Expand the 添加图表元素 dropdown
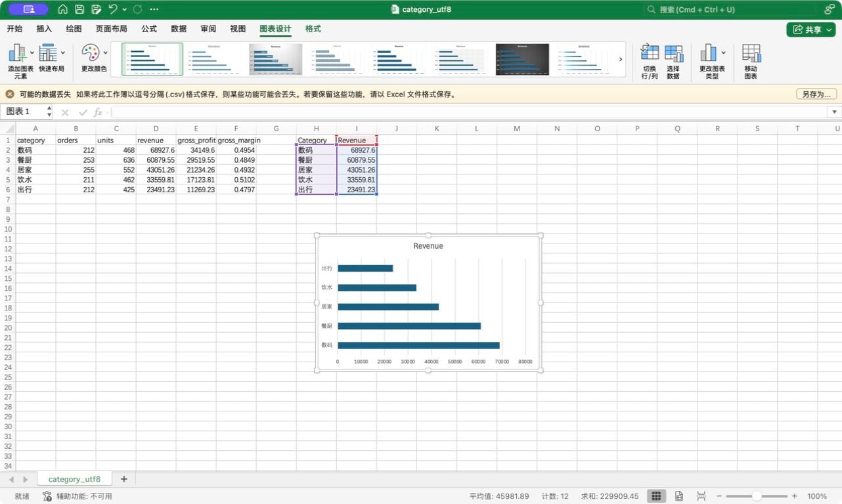The image size is (842, 504). [32, 52]
